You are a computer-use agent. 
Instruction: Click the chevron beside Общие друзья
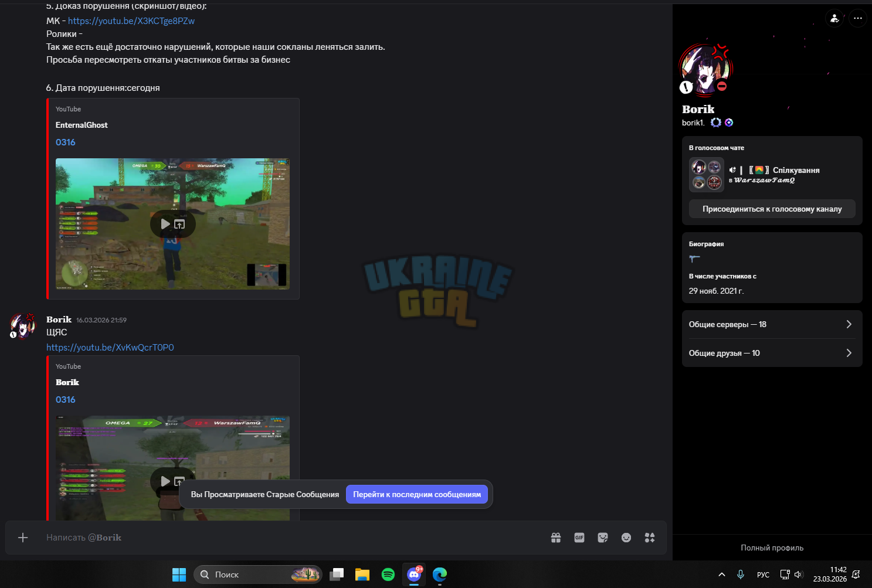[x=849, y=353]
